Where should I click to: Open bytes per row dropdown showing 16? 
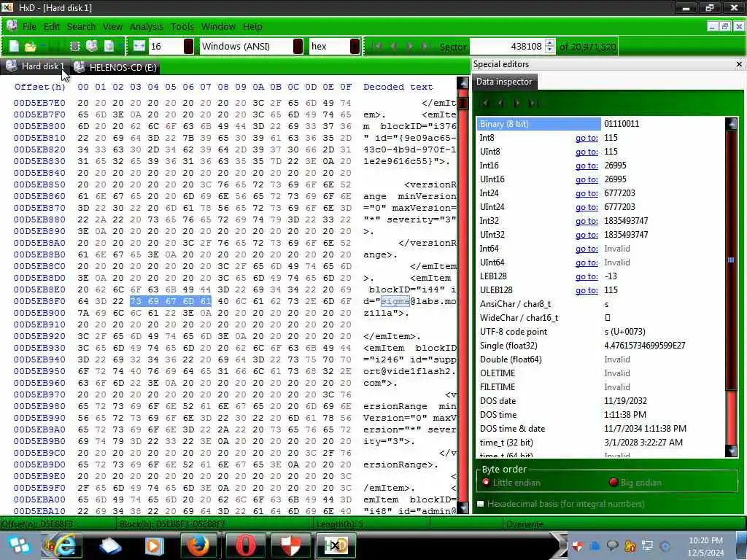(x=189, y=46)
